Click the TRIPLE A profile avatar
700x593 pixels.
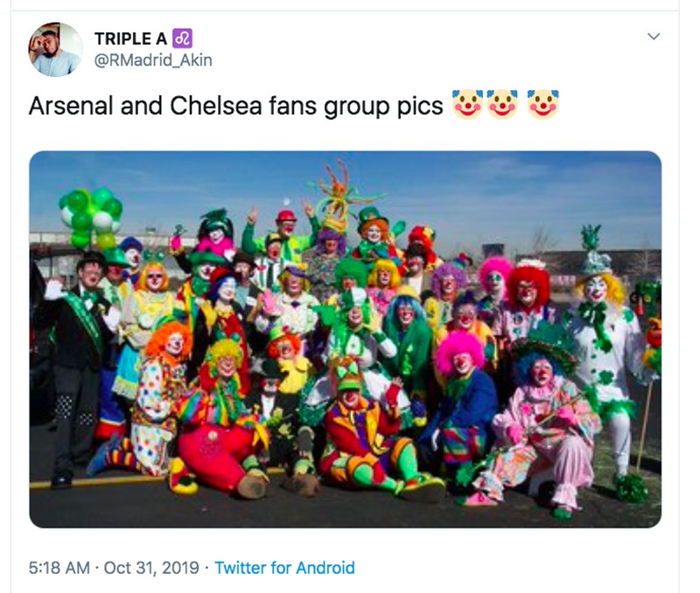(x=56, y=49)
